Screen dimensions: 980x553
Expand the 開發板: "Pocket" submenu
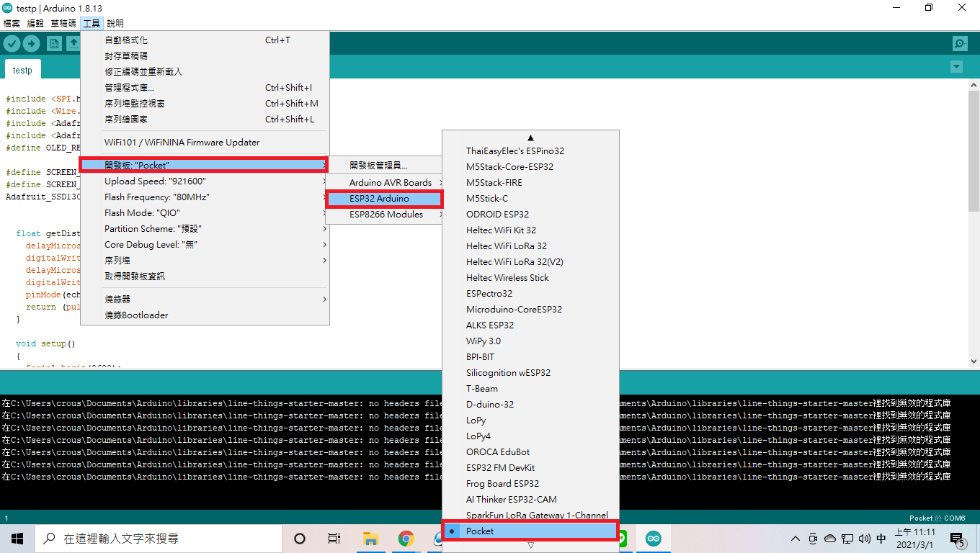tap(205, 166)
